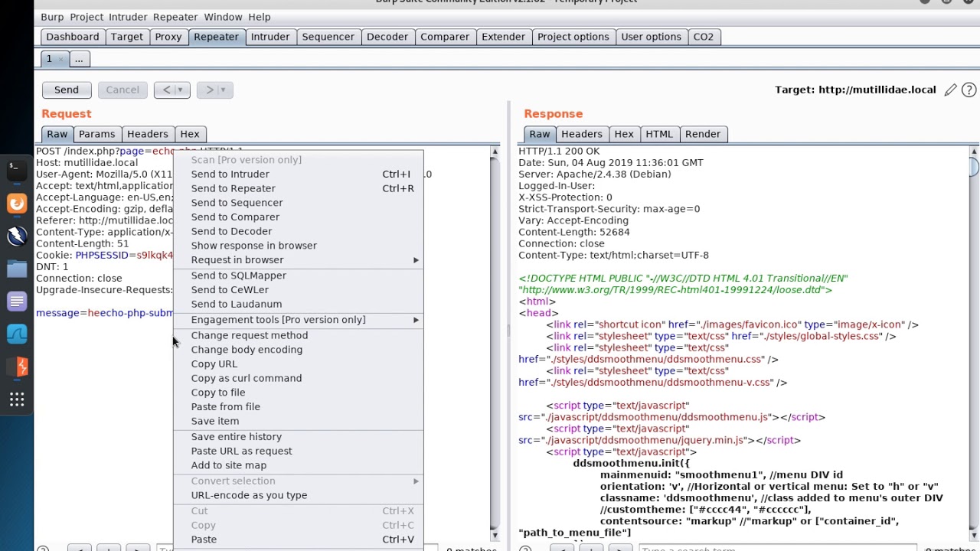Open the Decoder tab
Image resolution: width=980 pixels, height=551 pixels.
[x=387, y=37]
